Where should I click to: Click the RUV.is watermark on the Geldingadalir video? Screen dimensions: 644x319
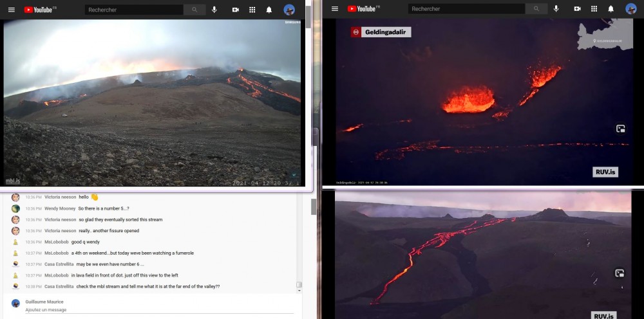605,172
